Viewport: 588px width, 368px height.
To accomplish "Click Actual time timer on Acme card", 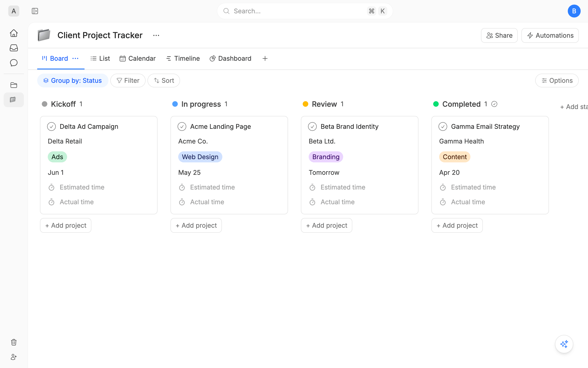I will tap(182, 202).
